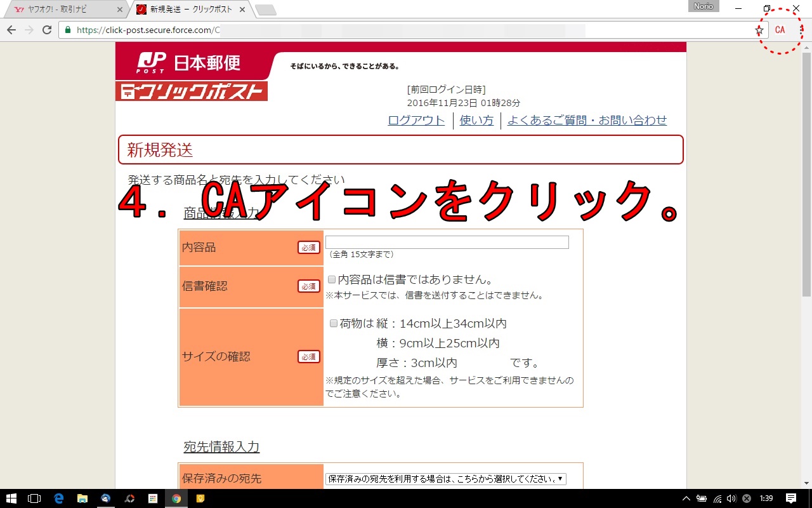Click the Norio profile button
This screenshot has height=508, width=812.
coord(704,6)
